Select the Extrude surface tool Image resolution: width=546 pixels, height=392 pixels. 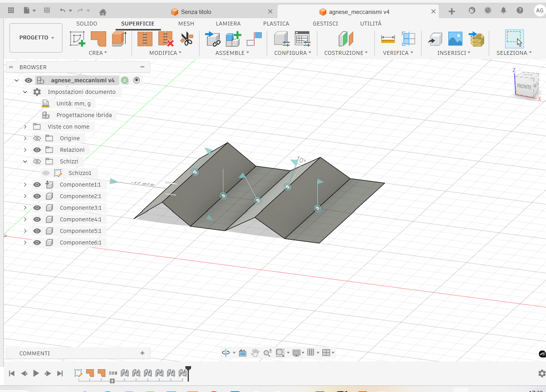119,39
